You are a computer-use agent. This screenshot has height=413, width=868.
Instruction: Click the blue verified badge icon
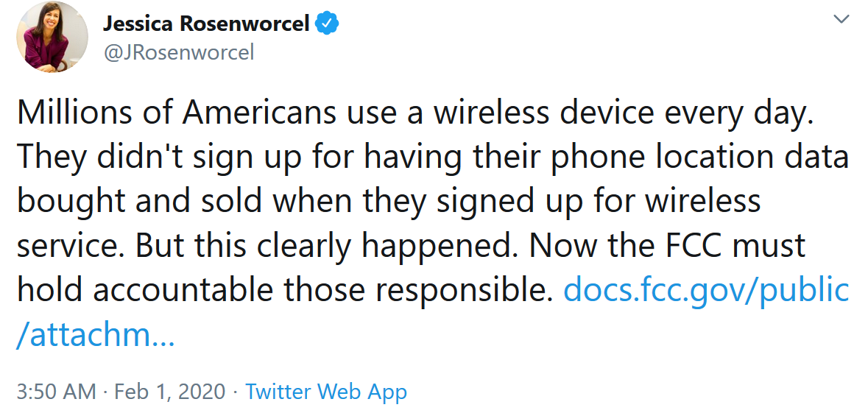(327, 25)
